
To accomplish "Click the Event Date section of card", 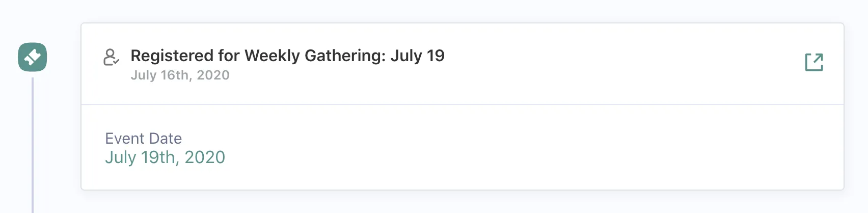I will [x=458, y=148].
